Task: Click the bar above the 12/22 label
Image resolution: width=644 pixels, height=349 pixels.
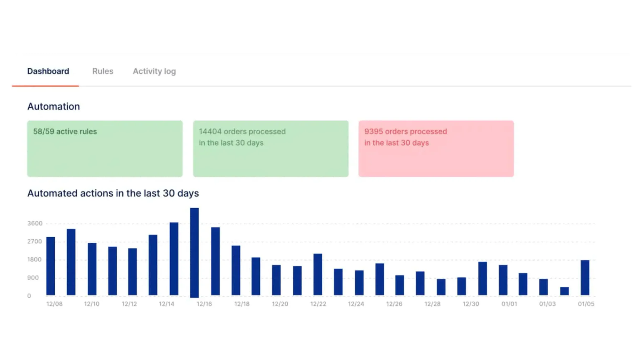Action: (x=318, y=275)
